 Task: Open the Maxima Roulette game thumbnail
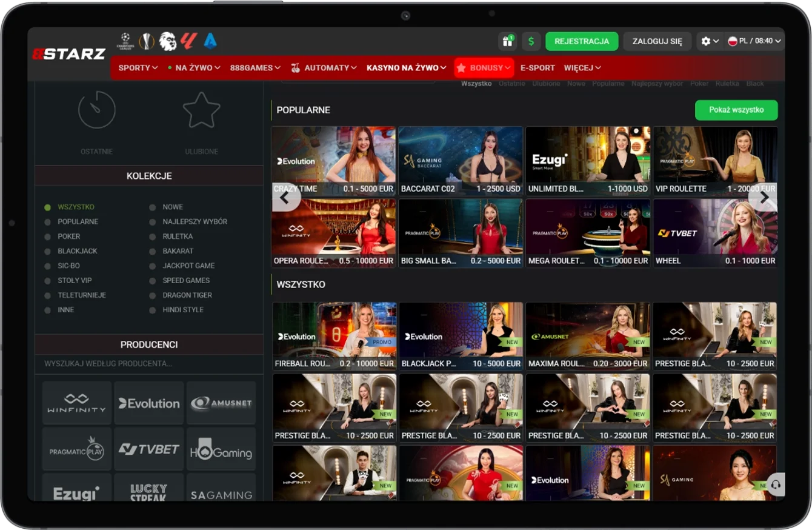pos(588,336)
